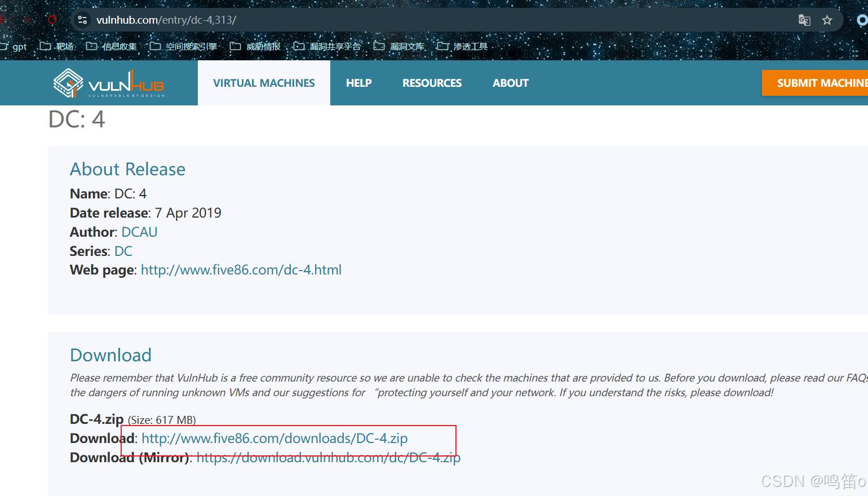Select the VIRTUAL MACHINES tab
The width and height of the screenshot is (868, 496).
[264, 83]
